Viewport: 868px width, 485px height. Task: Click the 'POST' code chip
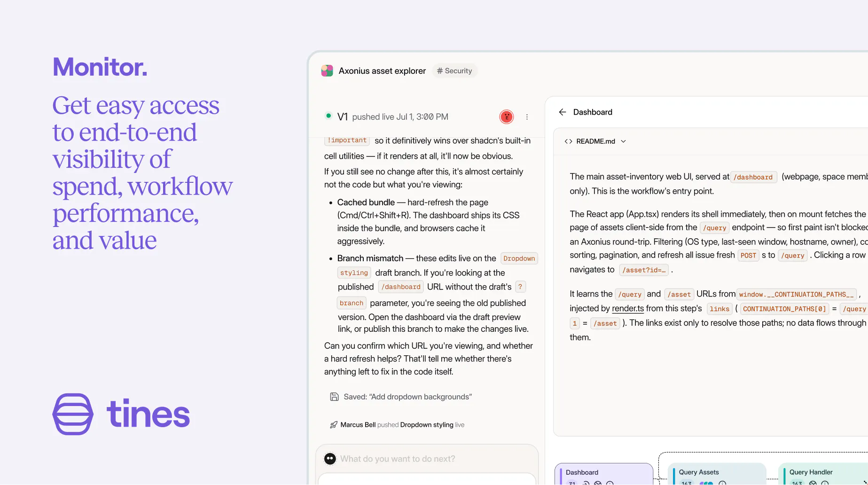(749, 256)
